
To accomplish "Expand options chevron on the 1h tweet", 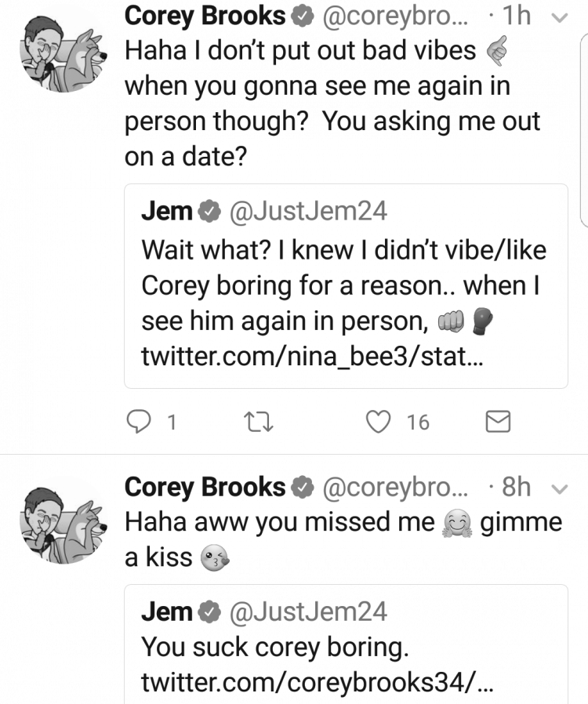I will tap(559, 17).
